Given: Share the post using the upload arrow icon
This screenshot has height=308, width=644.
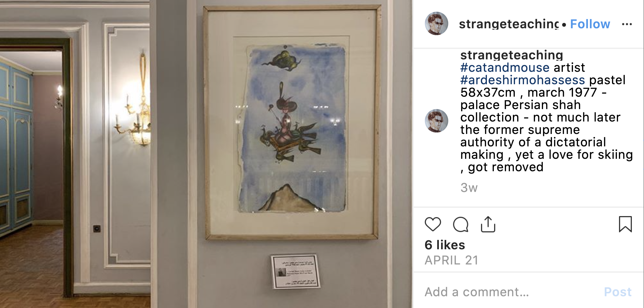Looking at the screenshot, I should pyautogui.click(x=488, y=224).
